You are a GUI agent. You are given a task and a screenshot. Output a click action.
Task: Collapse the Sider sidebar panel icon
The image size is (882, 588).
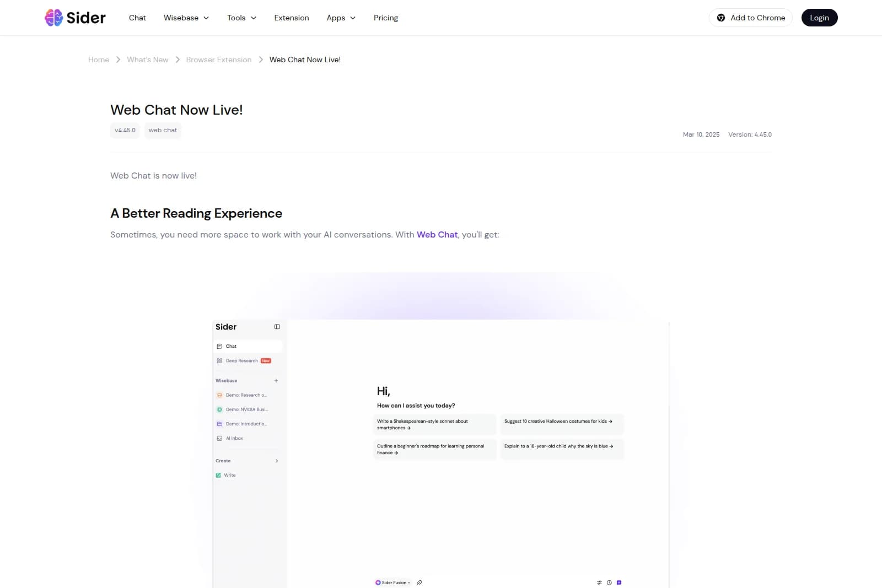(x=277, y=327)
